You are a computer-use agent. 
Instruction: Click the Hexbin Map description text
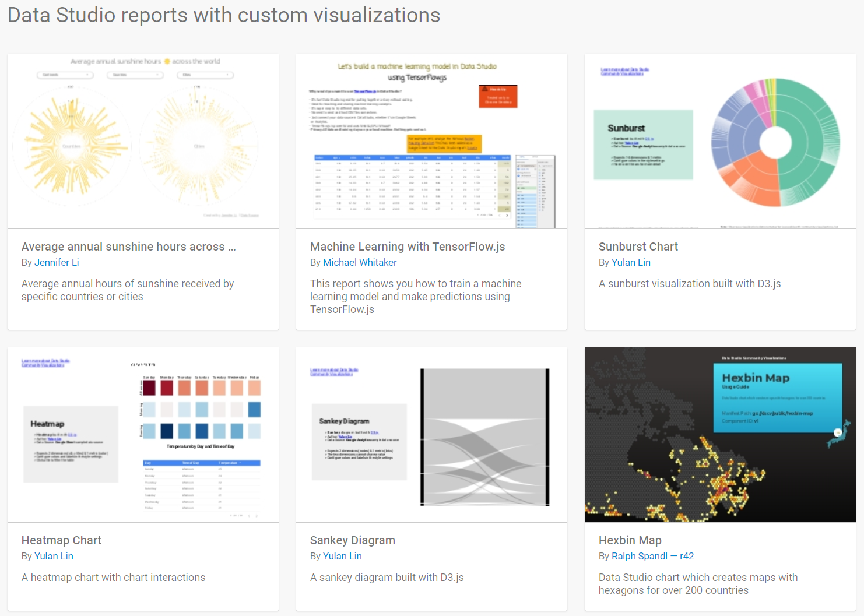coord(698,584)
